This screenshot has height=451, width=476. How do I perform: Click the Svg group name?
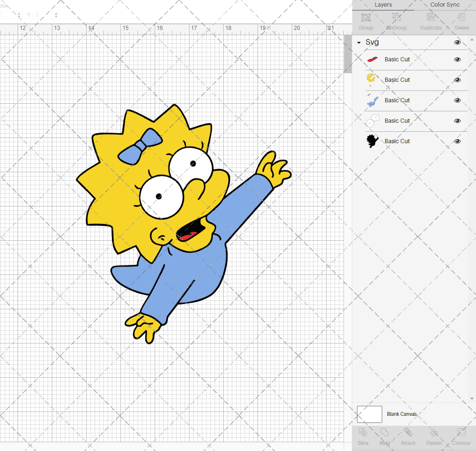pyautogui.click(x=372, y=42)
